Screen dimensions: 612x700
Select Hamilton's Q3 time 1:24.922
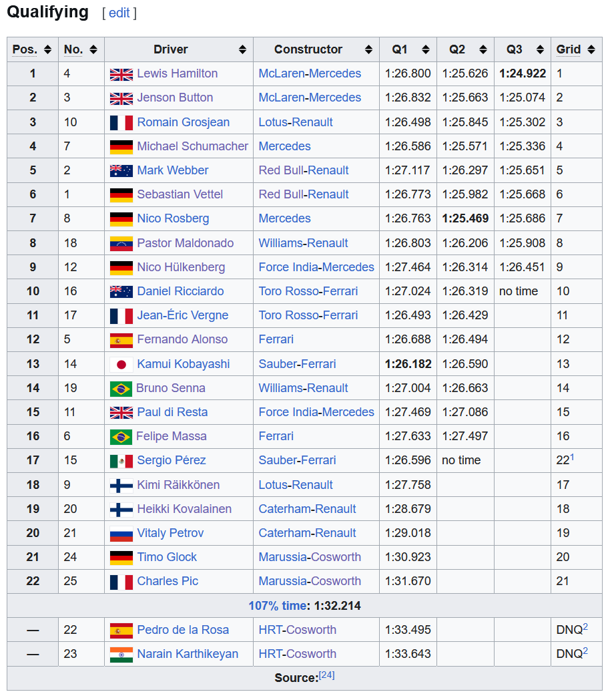tap(523, 73)
